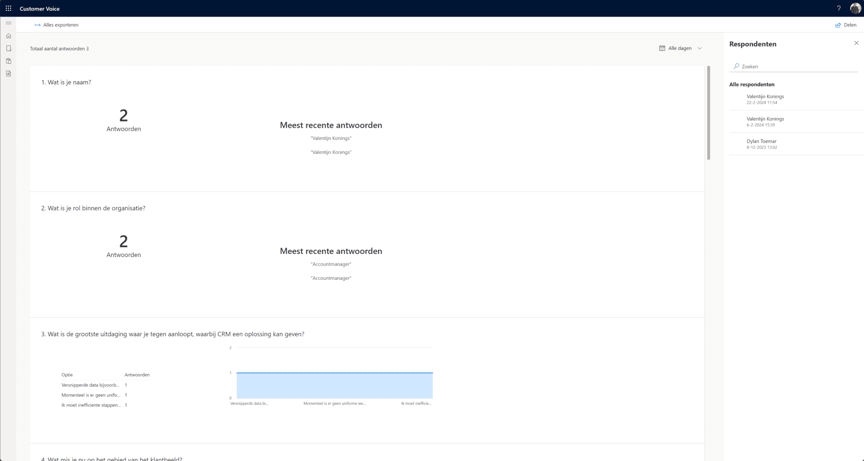Open the app launcher waffle menu

8,8
